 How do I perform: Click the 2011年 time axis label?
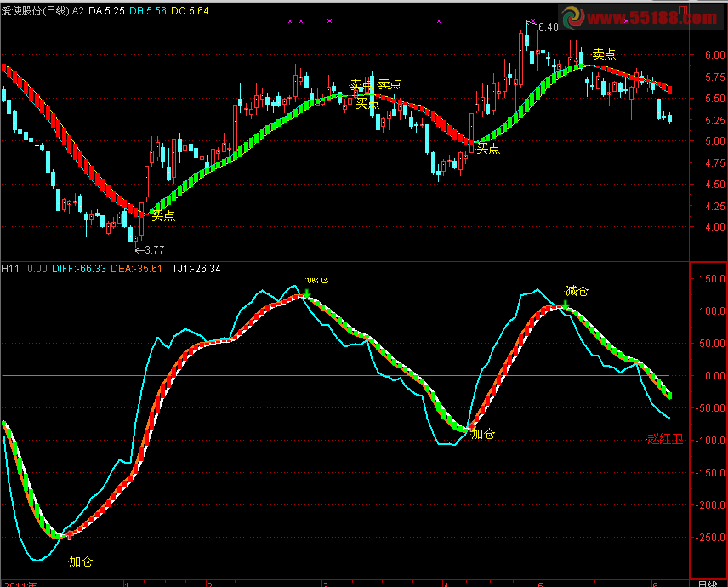(20, 584)
